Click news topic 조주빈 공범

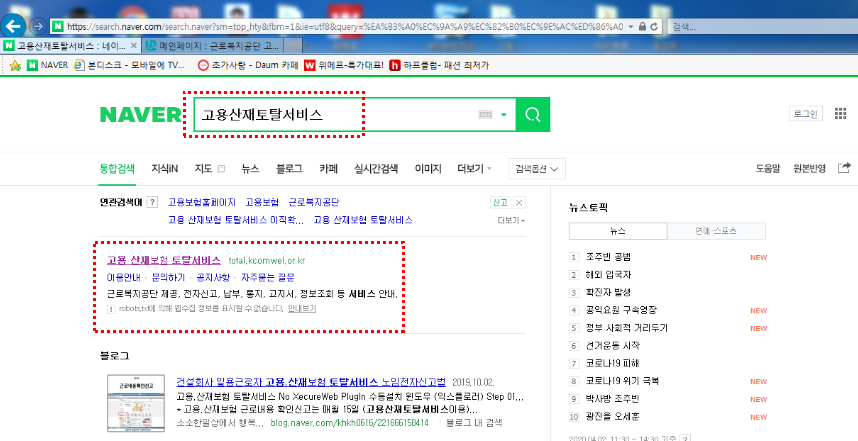[608, 257]
